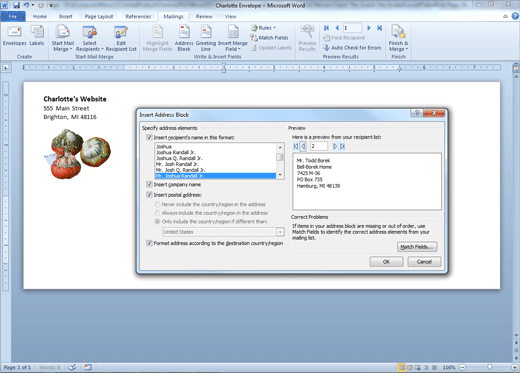Save the document from Quick Access toolbar
Screen dimensions: 520x373
16,5
